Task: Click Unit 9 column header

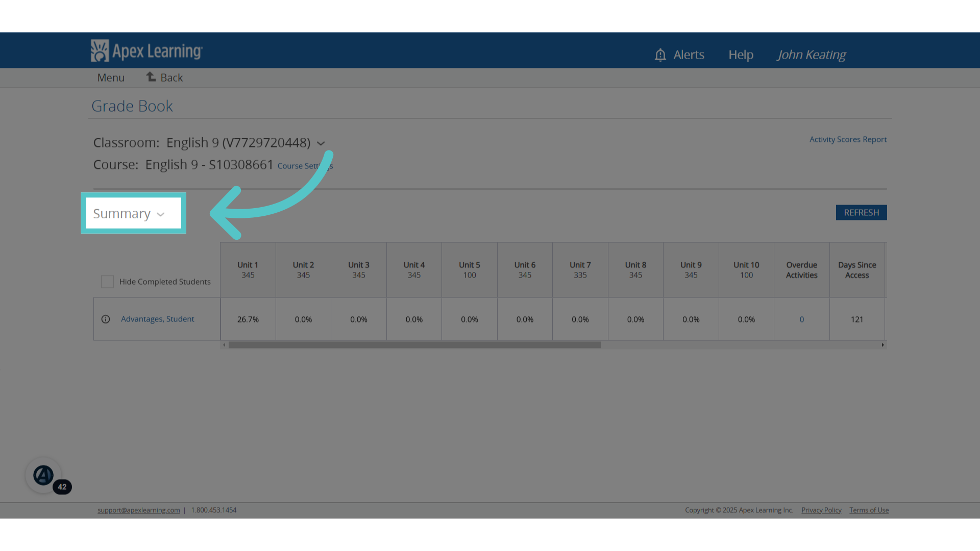Action: 691,270
